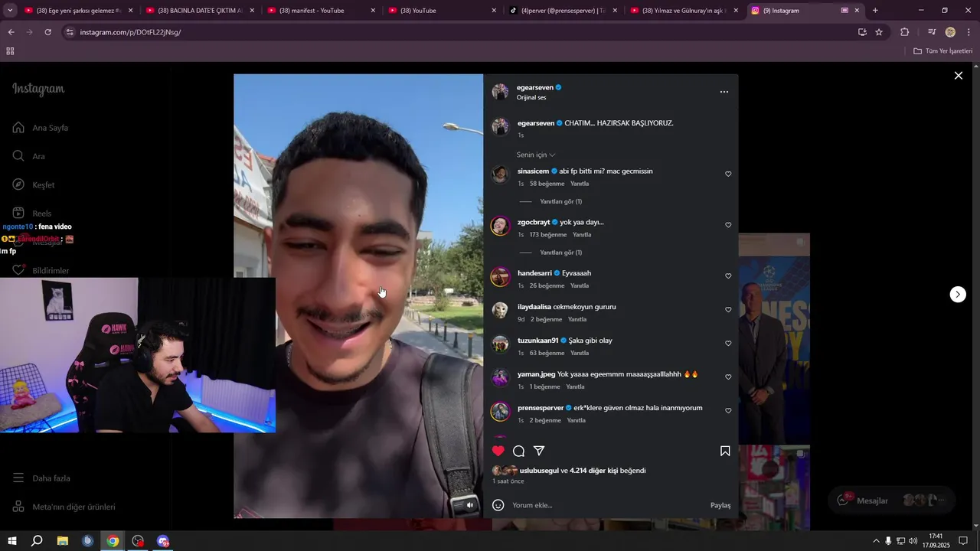Viewport: 980px width, 551px height.
Task: Open the Chrome profile avatar
Action: coord(950,32)
